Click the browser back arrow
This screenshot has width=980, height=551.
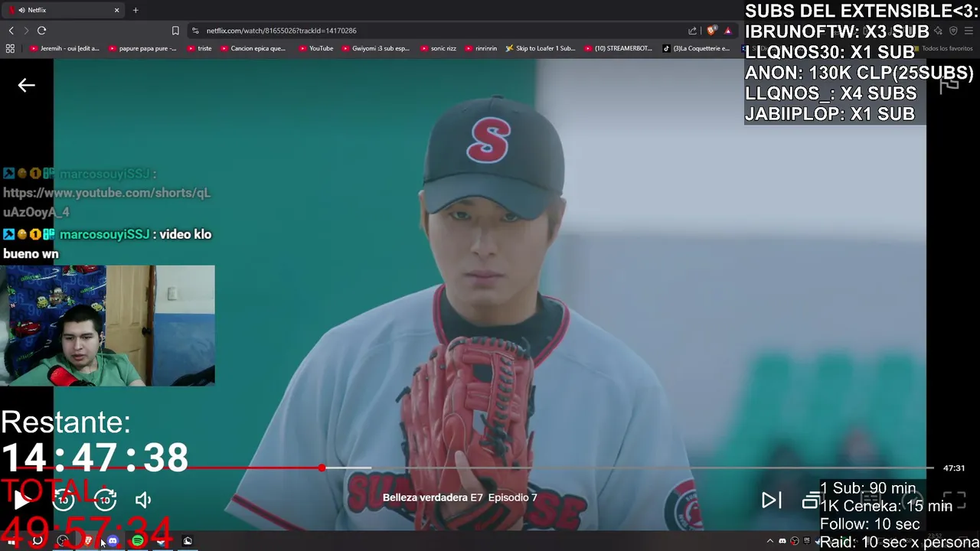[x=11, y=31]
